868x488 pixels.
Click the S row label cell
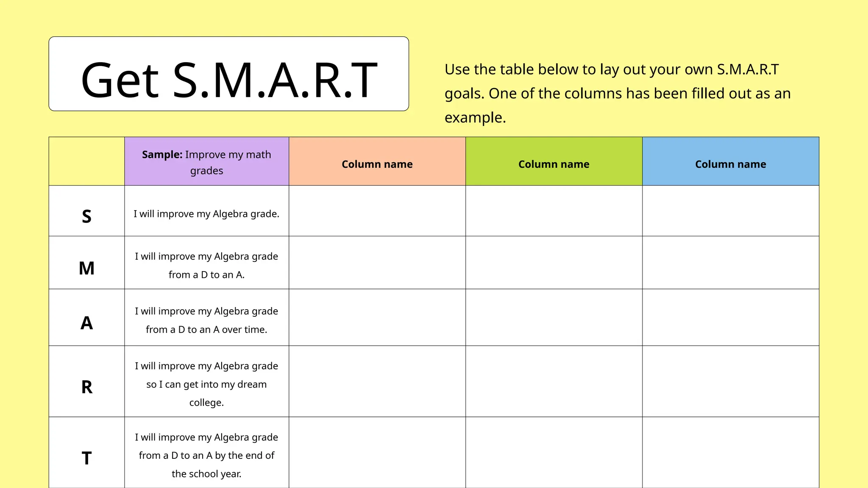86,211
